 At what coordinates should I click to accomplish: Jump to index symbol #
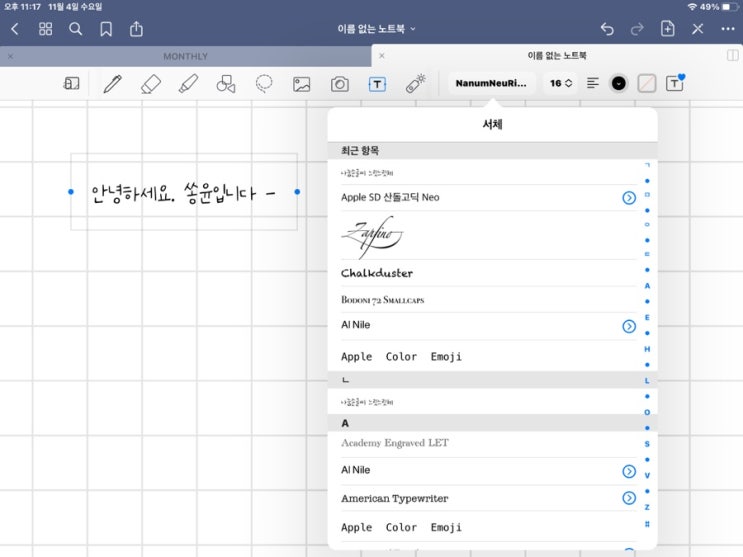point(647,524)
